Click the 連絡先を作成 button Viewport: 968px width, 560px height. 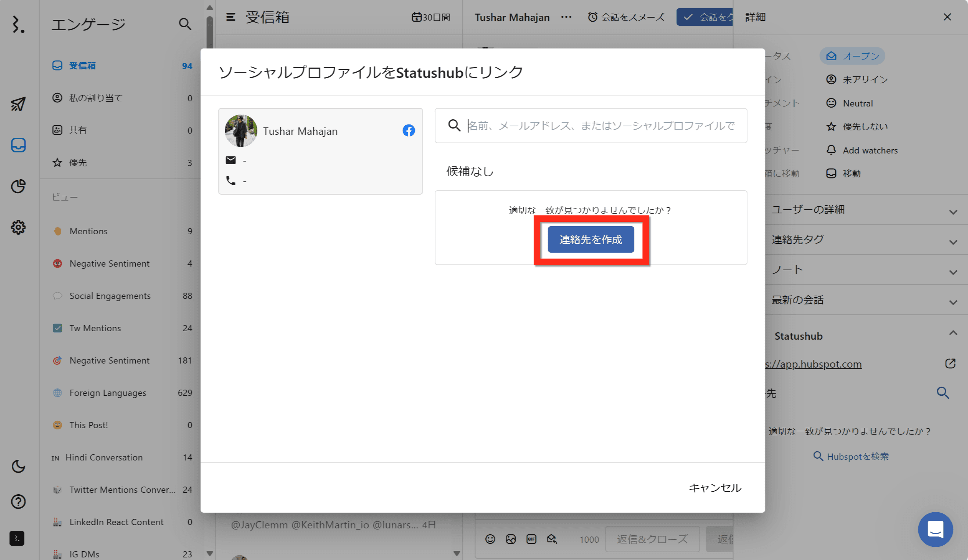tap(591, 239)
